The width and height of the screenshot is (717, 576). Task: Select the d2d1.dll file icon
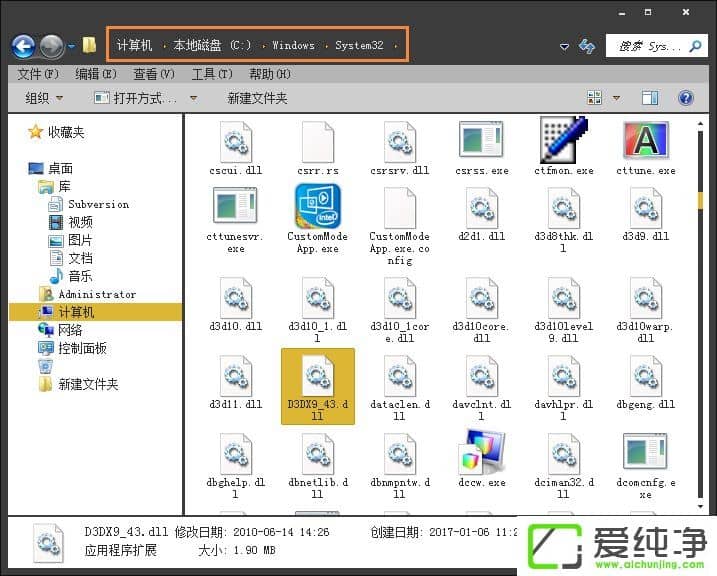click(x=482, y=208)
